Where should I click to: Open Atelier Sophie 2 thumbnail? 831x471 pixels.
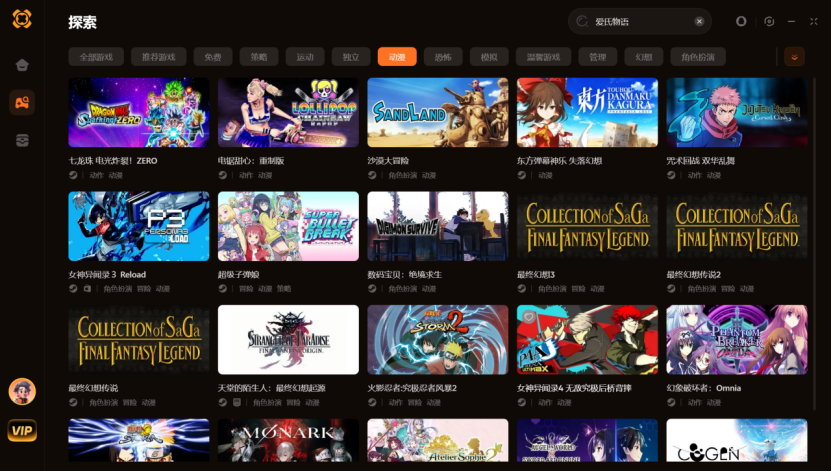coord(438,440)
